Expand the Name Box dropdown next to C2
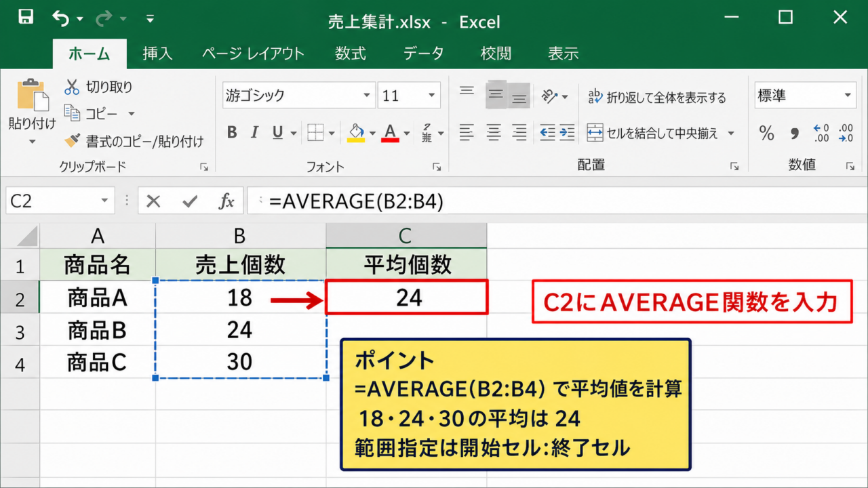The image size is (868, 488). coord(104,201)
